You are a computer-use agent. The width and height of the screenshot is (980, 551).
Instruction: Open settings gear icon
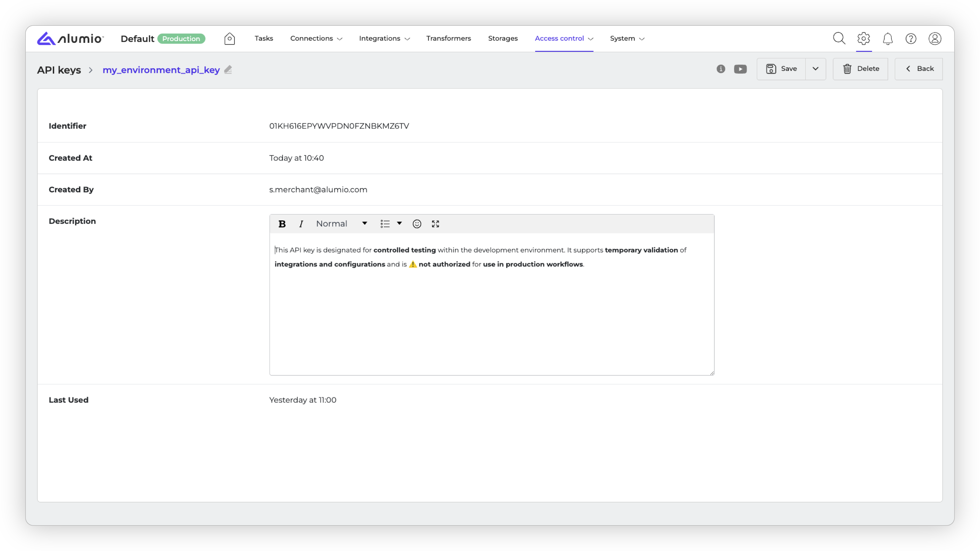point(864,39)
